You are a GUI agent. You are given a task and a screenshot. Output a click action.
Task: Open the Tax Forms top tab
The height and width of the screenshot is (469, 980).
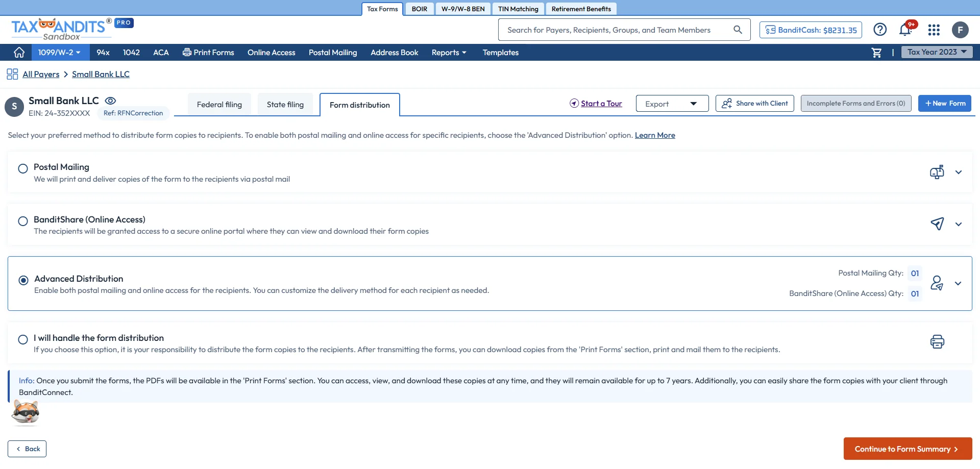[382, 9]
